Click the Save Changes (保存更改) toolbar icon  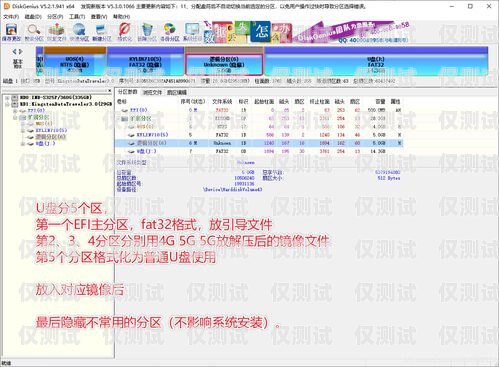11,32
